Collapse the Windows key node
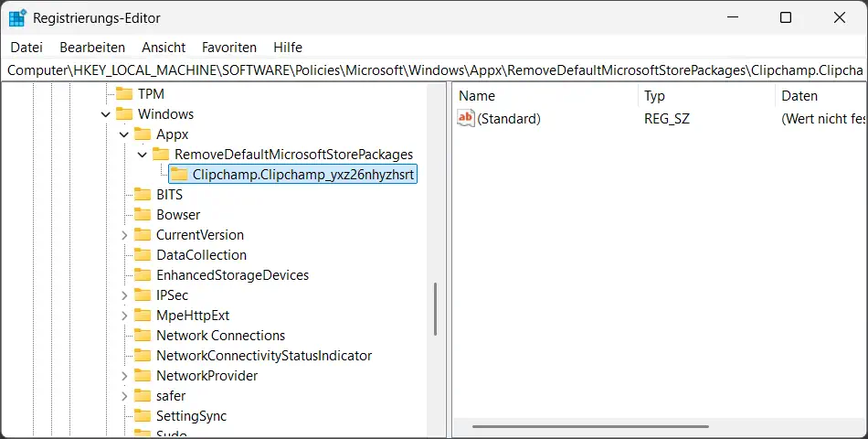The image size is (868, 439). pos(106,114)
